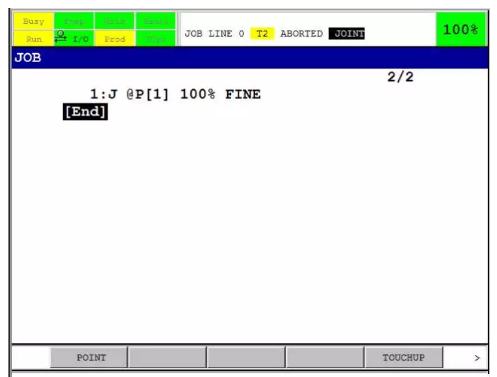Select program line 1 joint motion
The width and height of the screenshot is (497, 377).
(175, 94)
